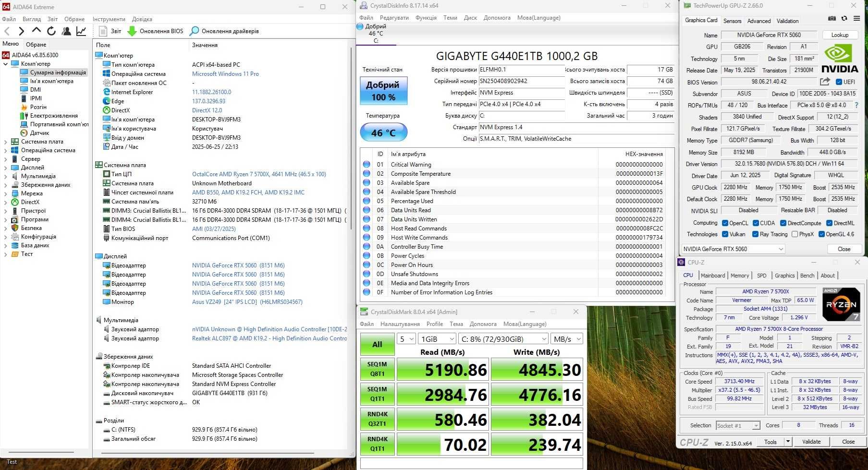868x470 pixels.
Task: Toggle the Vulkan checkbox in GPU-Z
Action: tap(725, 234)
